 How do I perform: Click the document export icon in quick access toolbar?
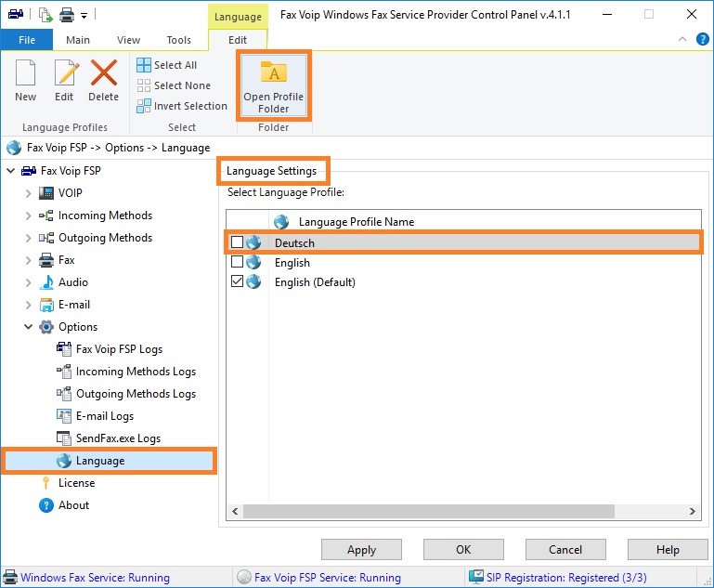45,15
